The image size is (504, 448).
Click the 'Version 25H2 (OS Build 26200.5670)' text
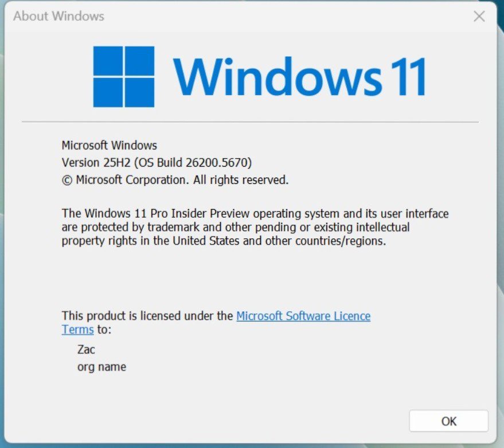157,163
